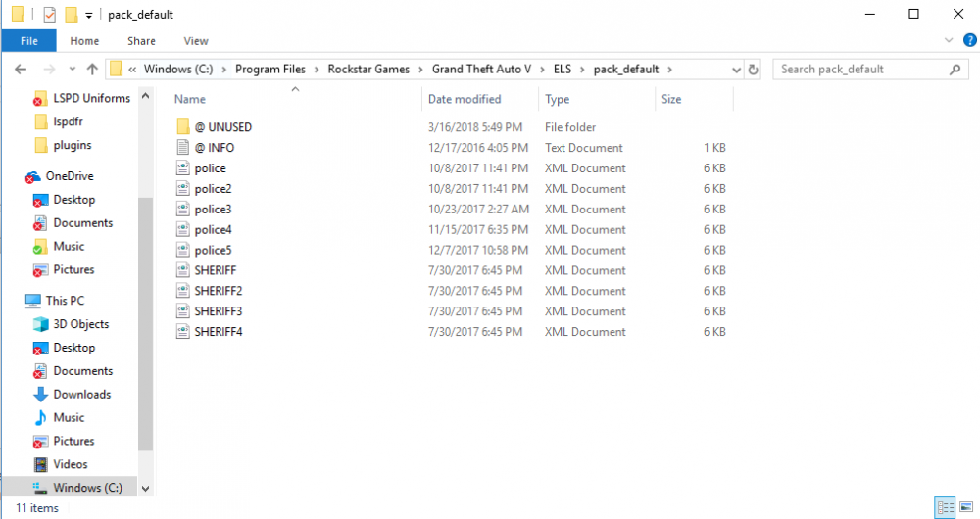Click the Videos filmstrip icon
The width and height of the screenshot is (980, 519).
tap(40, 464)
